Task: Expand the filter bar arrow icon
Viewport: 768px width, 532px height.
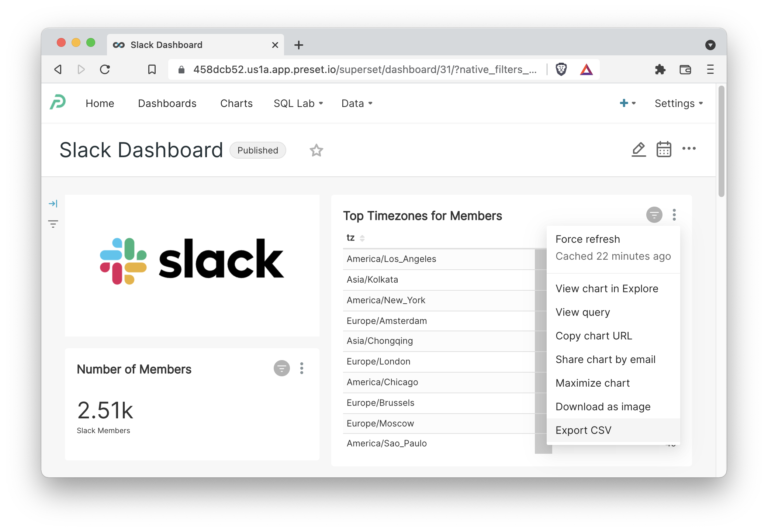Action: point(53,204)
